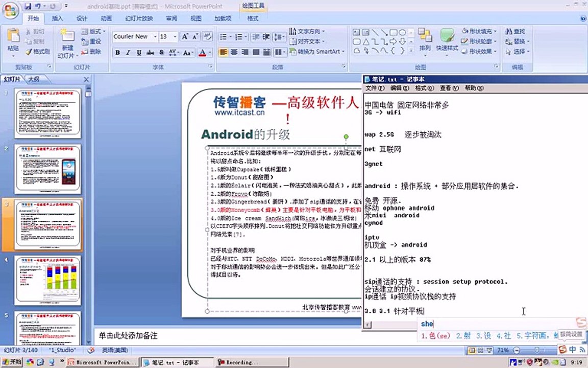Click the Windows Start (开始) button
The image size is (588, 368).
tap(12, 362)
